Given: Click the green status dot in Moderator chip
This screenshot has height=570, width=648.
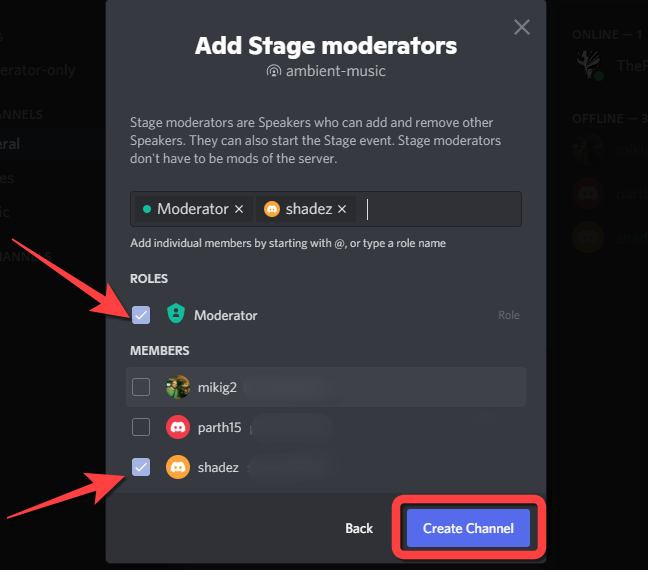Looking at the screenshot, I should [147, 209].
